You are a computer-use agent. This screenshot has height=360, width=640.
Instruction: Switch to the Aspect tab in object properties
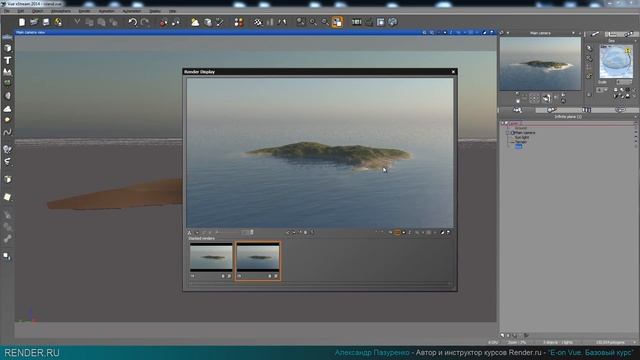pyautogui.click(x=595, y=34)
